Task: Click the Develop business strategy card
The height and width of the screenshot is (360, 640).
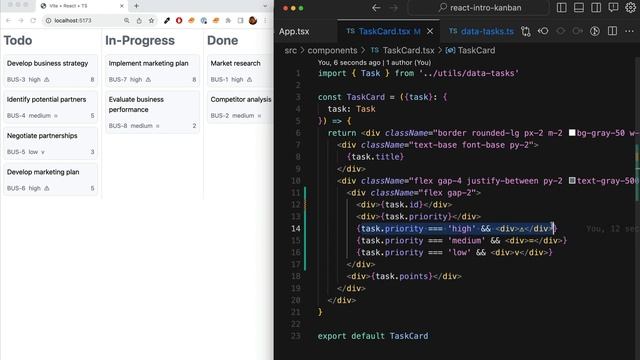Action: pos(51,70)
